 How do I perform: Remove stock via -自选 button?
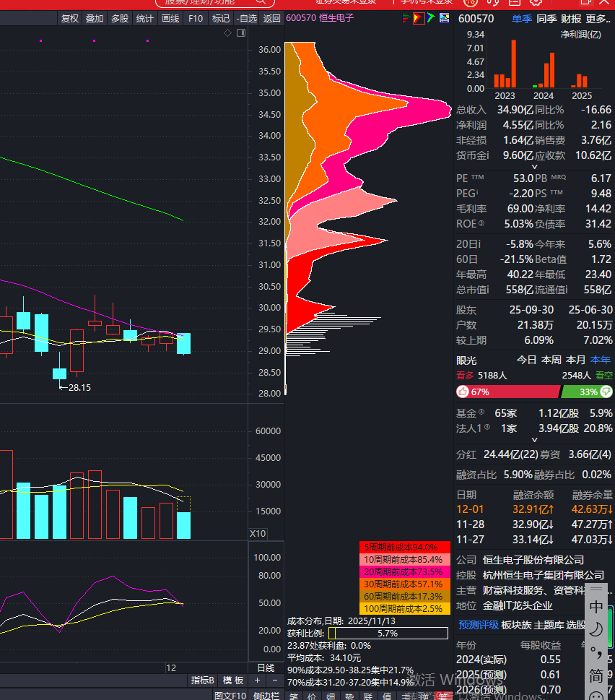[x=247, y=18]
